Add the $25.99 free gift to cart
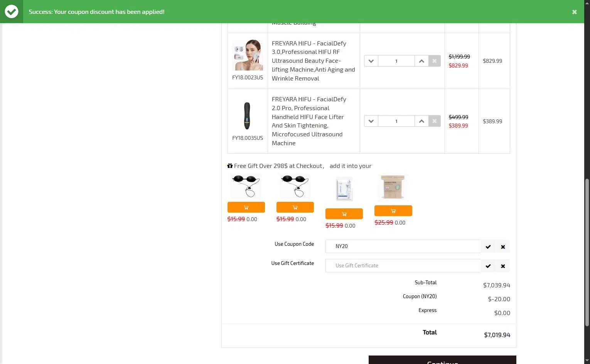590x364 pixels. pos(393,211)
